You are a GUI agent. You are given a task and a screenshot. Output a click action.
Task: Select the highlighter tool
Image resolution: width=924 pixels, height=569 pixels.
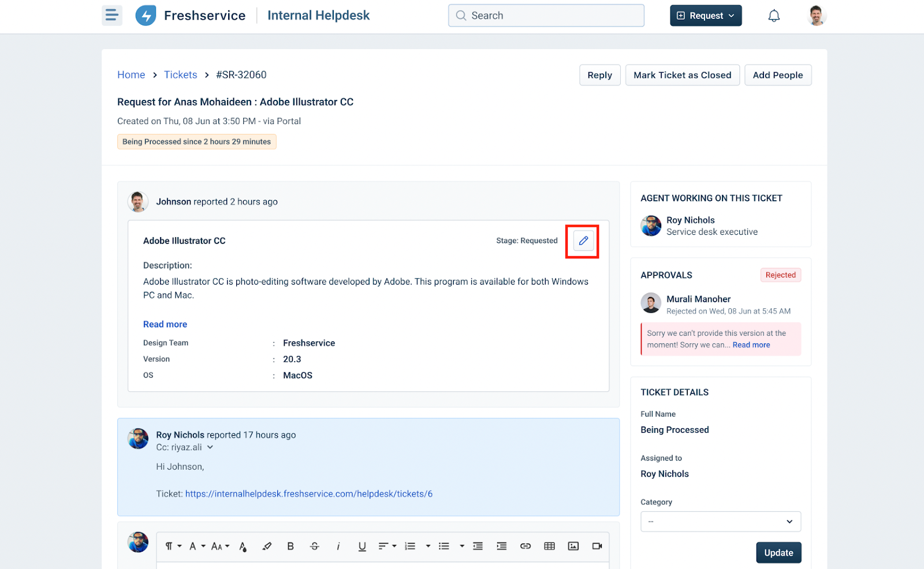267,546
